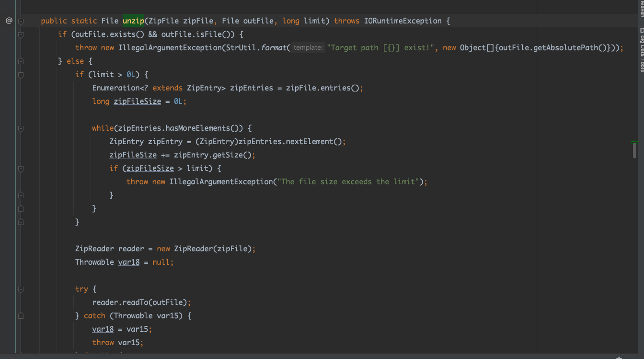Click ZipFile type in method signature

point(163,21)
